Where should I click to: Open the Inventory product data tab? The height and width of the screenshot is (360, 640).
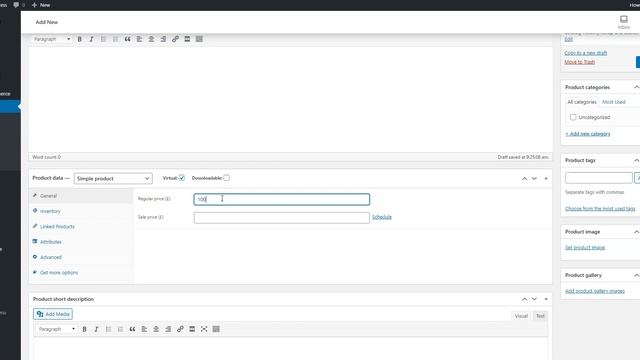point(81,211)
